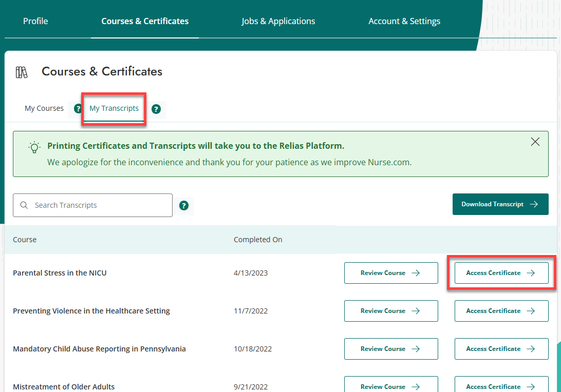The width and height of the screenshot is (561, 392).
Task: Go to Jobs & Applications tab
Action: pos(278,21)
